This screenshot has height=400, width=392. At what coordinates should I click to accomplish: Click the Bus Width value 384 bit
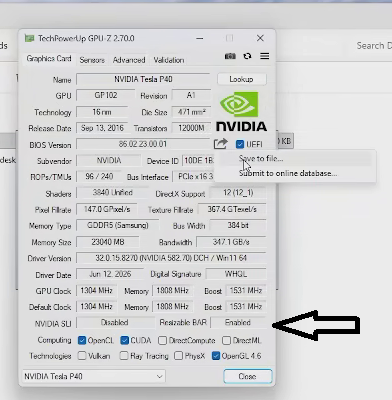(x=238, y=225)
